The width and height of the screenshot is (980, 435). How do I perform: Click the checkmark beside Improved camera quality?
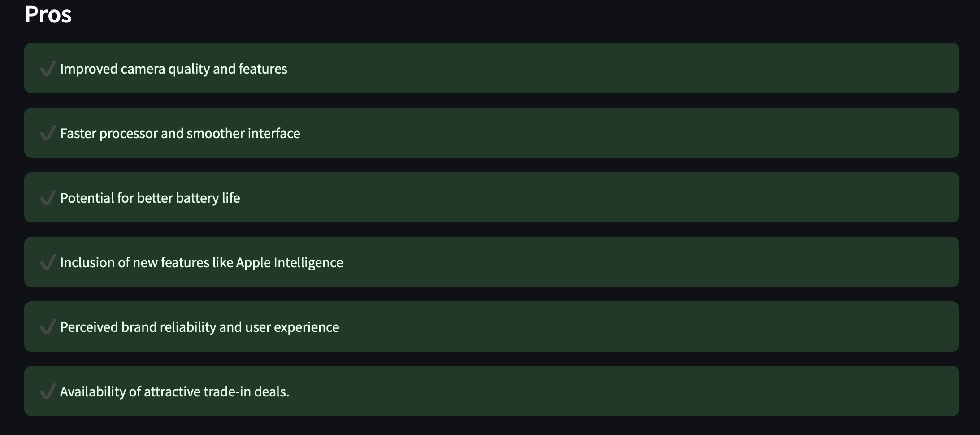click(48, 69)
